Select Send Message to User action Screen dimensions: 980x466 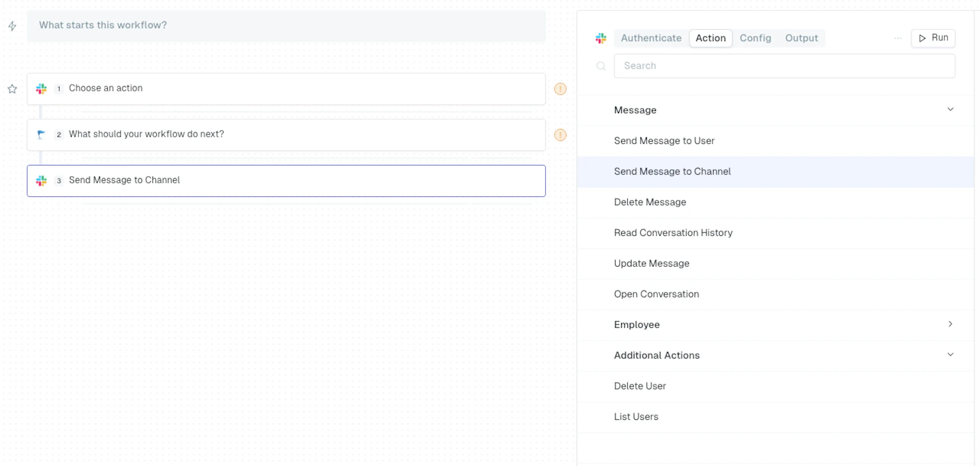point(775,141)
